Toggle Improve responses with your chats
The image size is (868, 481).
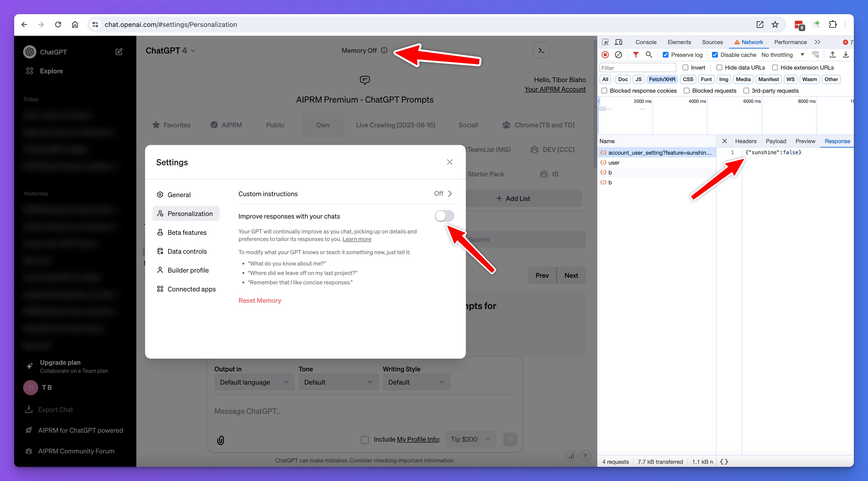pos(444,216)
